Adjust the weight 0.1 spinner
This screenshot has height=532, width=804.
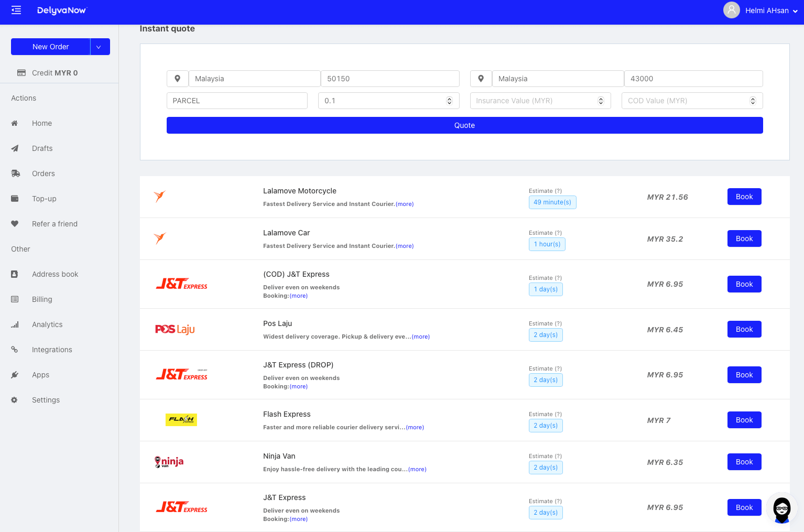tap(449, 101)
